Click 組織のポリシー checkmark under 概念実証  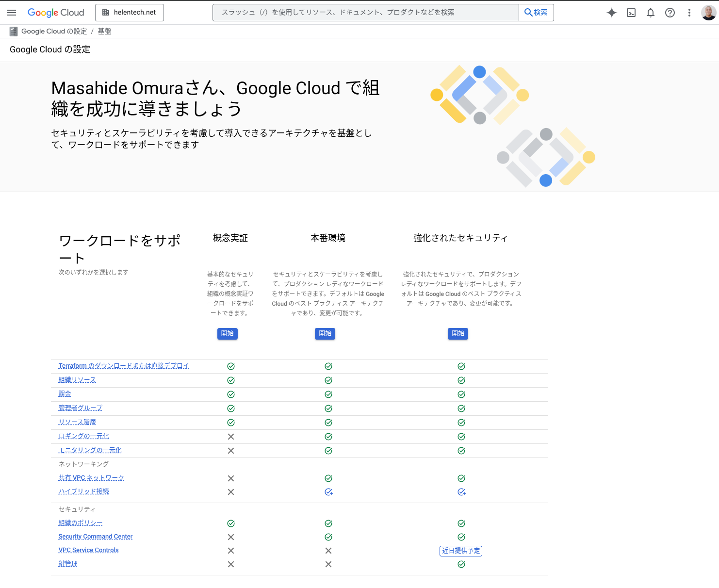231,523
